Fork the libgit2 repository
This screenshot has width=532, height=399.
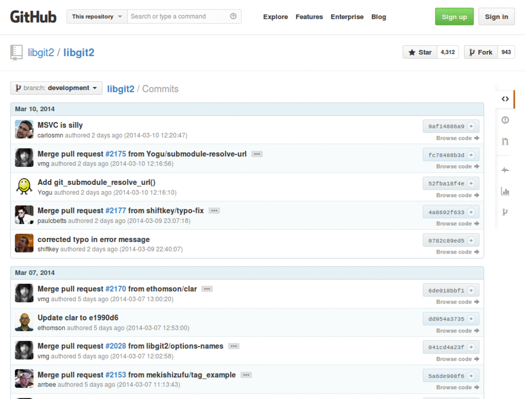pos(481,52)
